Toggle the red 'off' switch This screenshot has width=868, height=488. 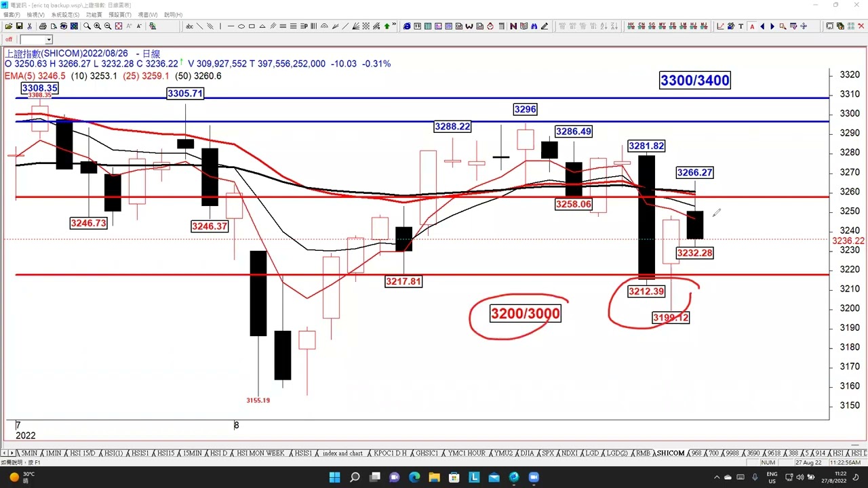pos(9,39)
